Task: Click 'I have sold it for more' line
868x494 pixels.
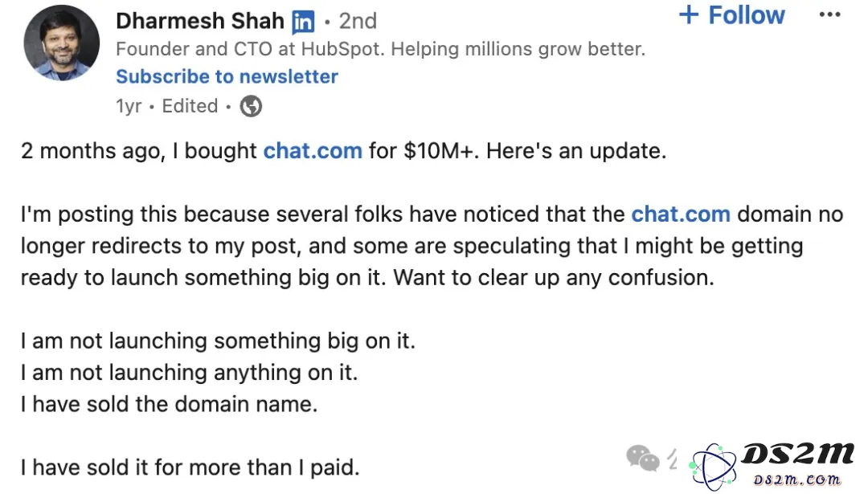Action: click(190, 467)
